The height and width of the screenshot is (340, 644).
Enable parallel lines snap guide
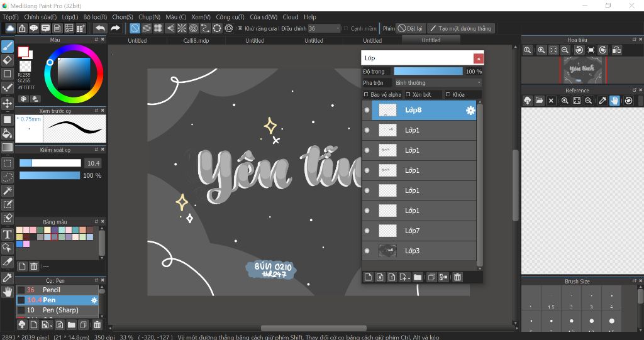(147, 28)
